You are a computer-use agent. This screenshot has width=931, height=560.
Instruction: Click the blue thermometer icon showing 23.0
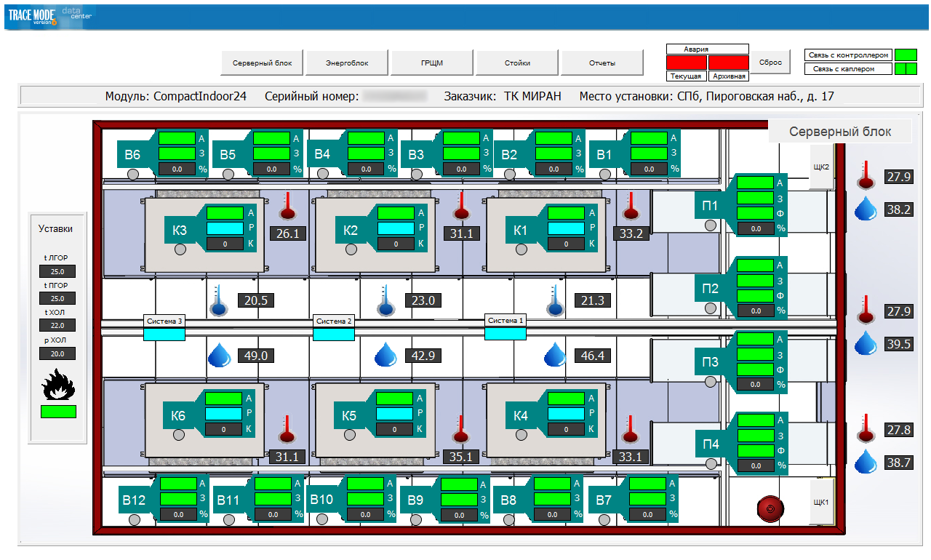385,300
